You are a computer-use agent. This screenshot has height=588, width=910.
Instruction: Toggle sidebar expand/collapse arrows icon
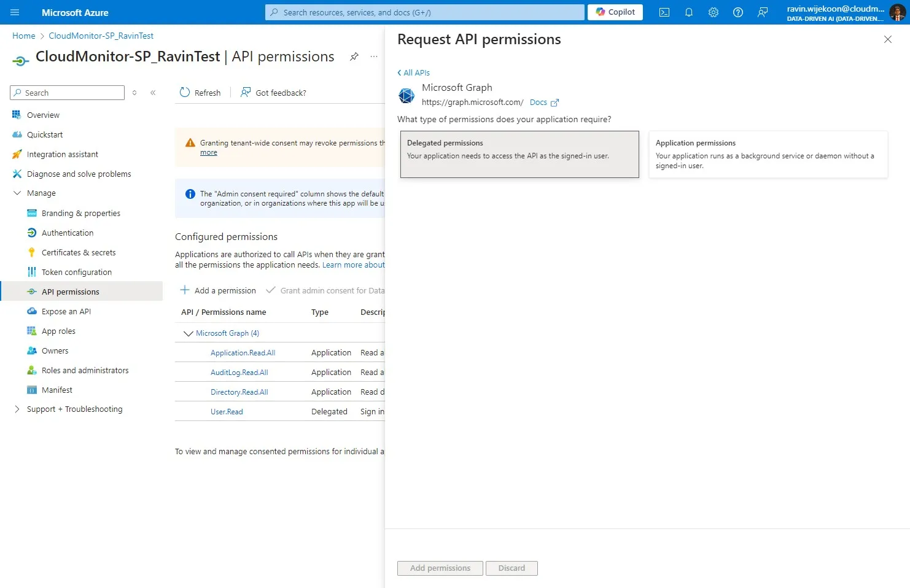(134, 93)
